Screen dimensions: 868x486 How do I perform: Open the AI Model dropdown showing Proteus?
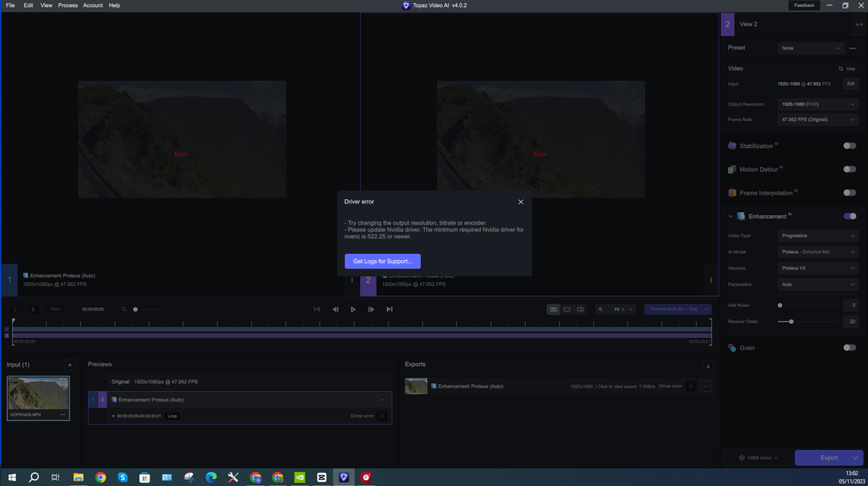point(817,251)
